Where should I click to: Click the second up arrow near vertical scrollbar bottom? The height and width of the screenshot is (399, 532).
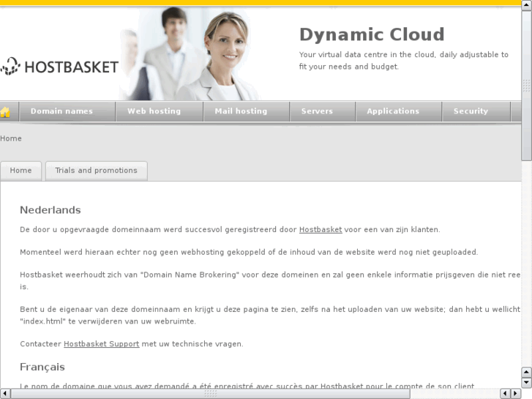click(x=527, y=372)
